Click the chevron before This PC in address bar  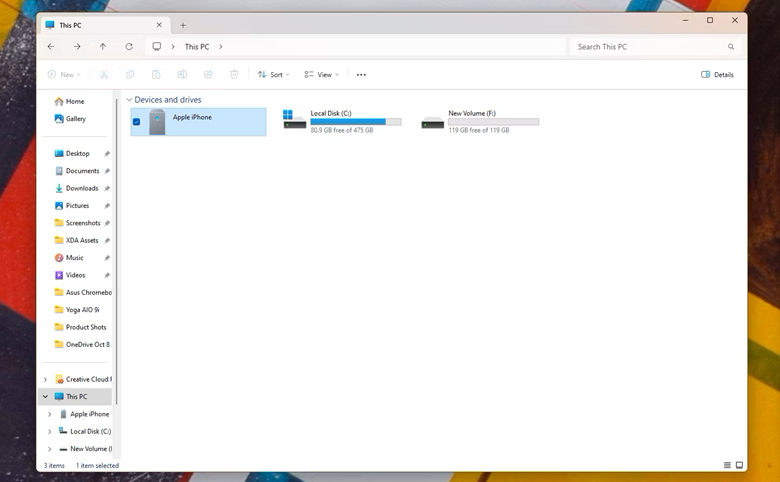pos(173,47)
